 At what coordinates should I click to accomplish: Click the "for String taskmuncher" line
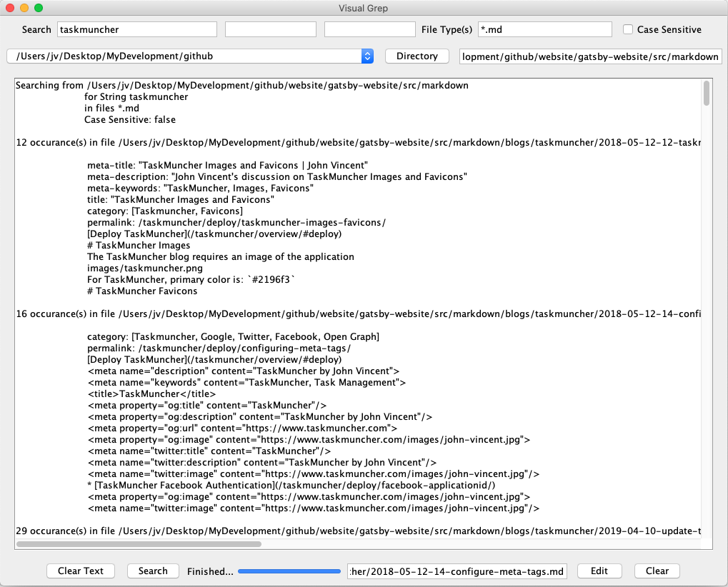coord(136,97)
